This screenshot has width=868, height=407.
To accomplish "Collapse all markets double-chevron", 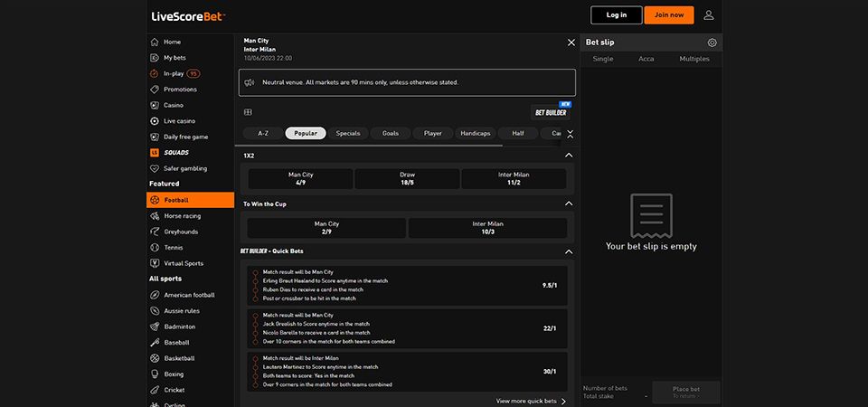I will point(571,134).
